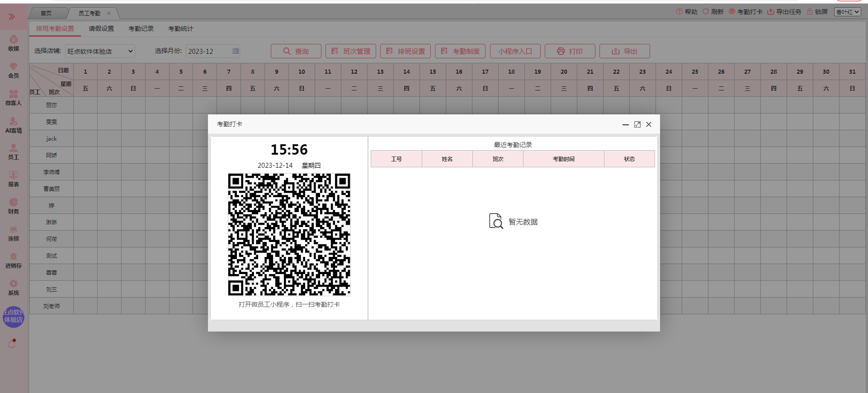Viewport: 868px width, 393px height.
Task: Open the 连锁 chain module
Action: click(14, 233)
